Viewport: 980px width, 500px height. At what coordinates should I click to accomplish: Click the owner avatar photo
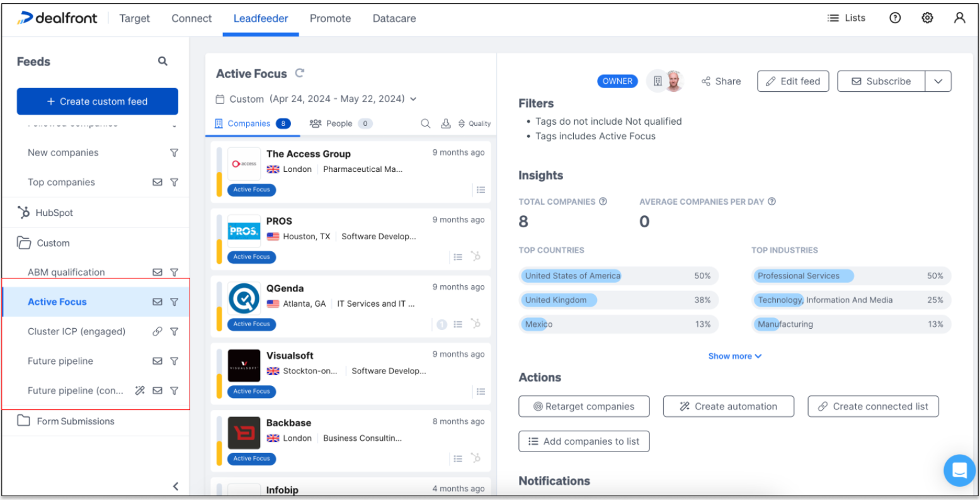click(674, 81)
